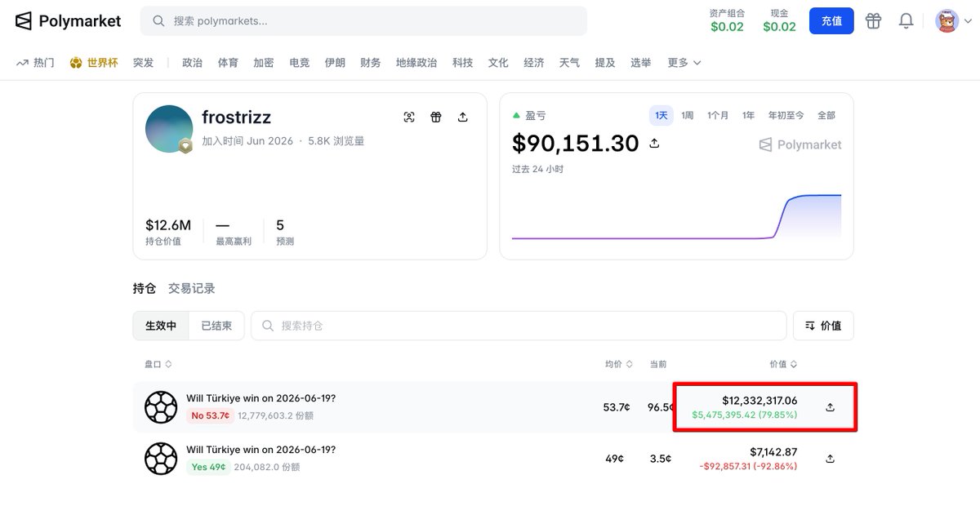Click the profile badge on frostrizz avatar
The height and width of the screenshot is (506, 980).
tap(185, 146)
